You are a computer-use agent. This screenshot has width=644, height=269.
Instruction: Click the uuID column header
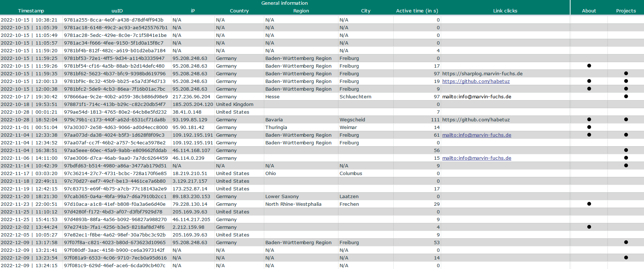pyautogui.click(x=117, y=11)
